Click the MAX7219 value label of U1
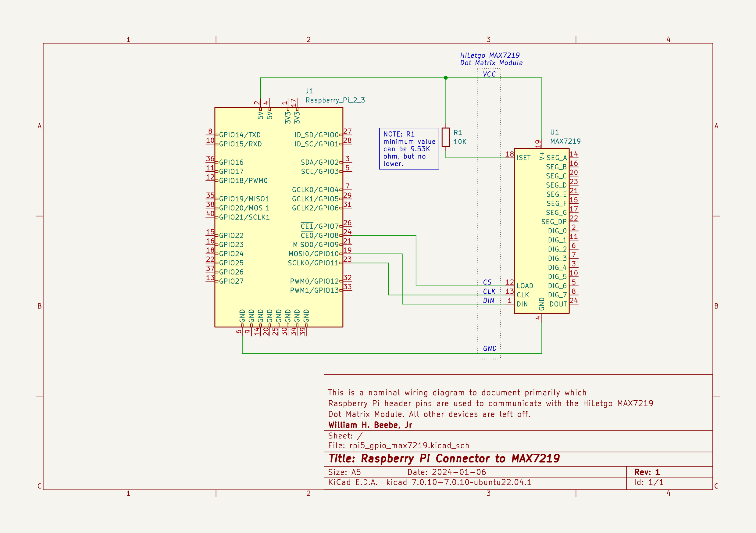This screenshot has height=533, width=756. tap(565, 141)
